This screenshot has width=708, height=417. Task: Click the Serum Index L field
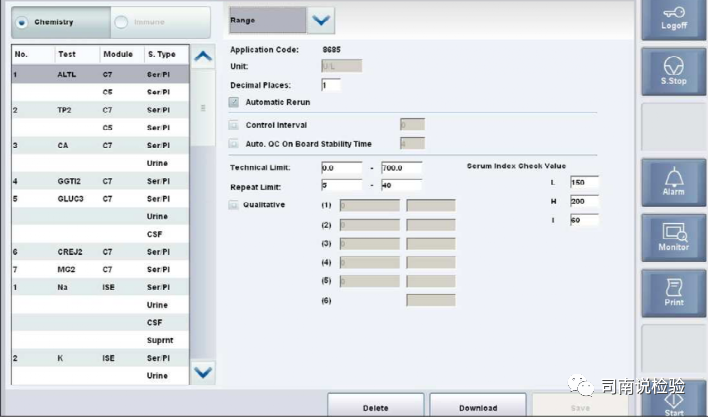pos(584,182)
